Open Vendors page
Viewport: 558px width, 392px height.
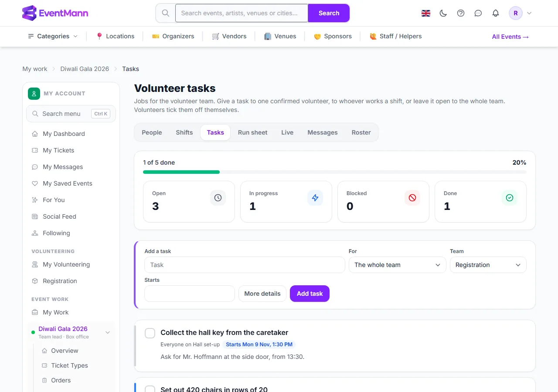(229, 36)
